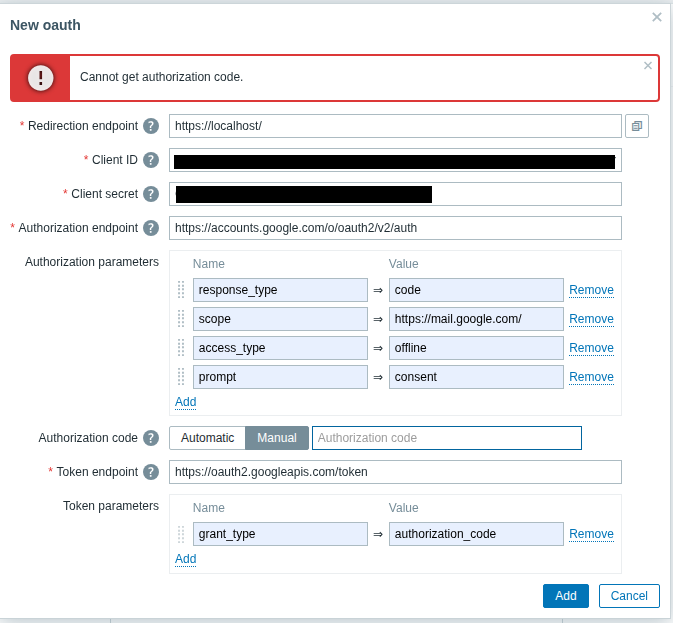Open Authorization endpoint help tooltip
The width and height of the screenshot is (673, 623).
tap(151, 228)
